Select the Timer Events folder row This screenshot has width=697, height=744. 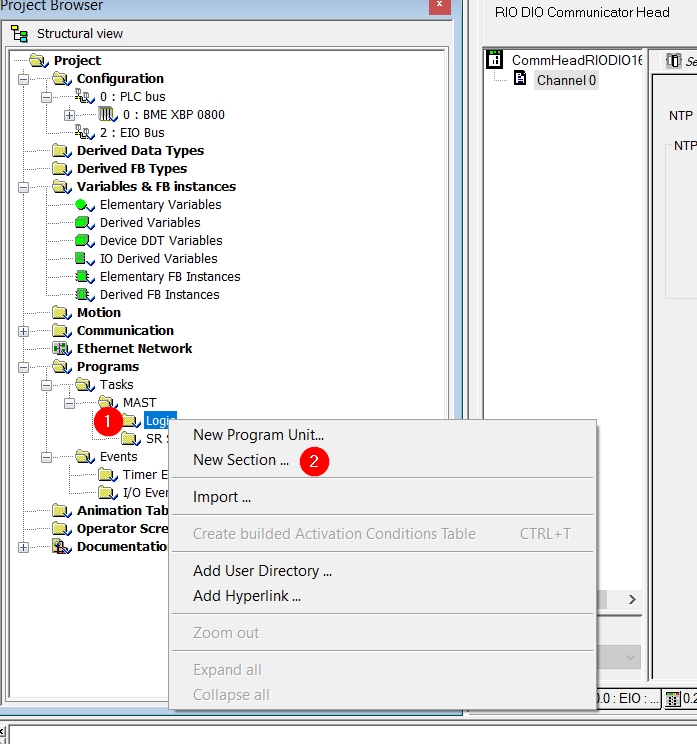coord(145,475)
